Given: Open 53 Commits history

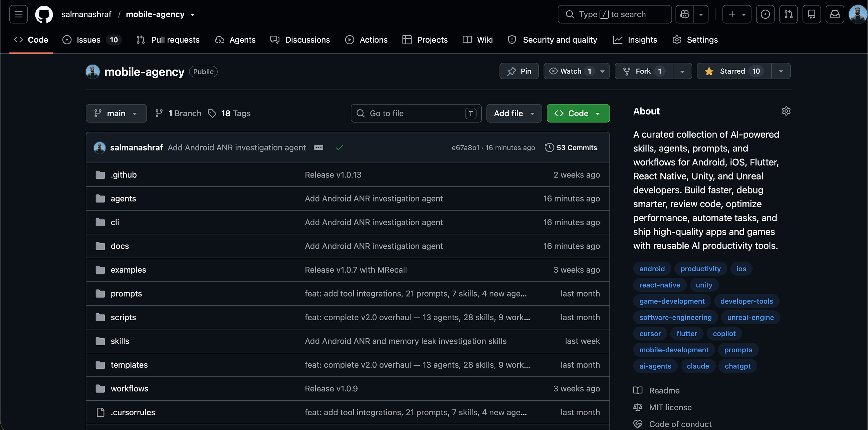Looking at the screenshot, I should [x=571, y=147].
